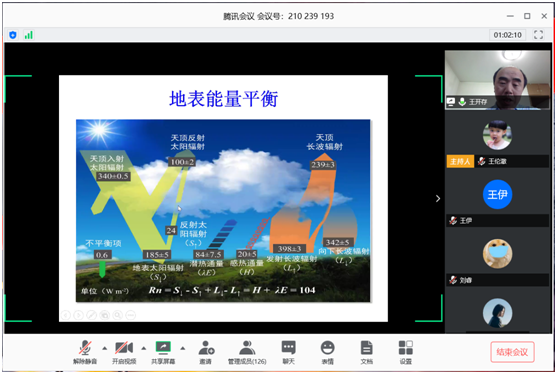The height and width of the screenshot is (374, 557).
Task: Click the blue shield security info icon
Action: coord(13,35)
